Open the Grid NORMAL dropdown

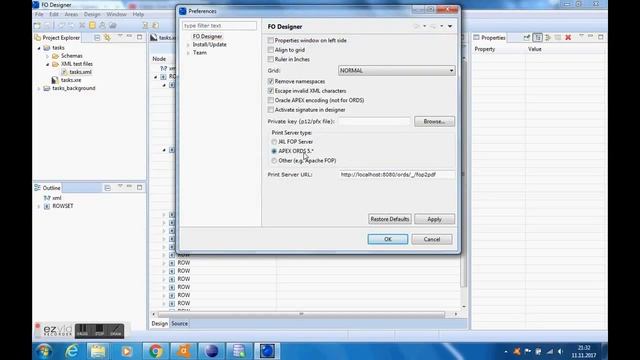(x=396, y=71)
